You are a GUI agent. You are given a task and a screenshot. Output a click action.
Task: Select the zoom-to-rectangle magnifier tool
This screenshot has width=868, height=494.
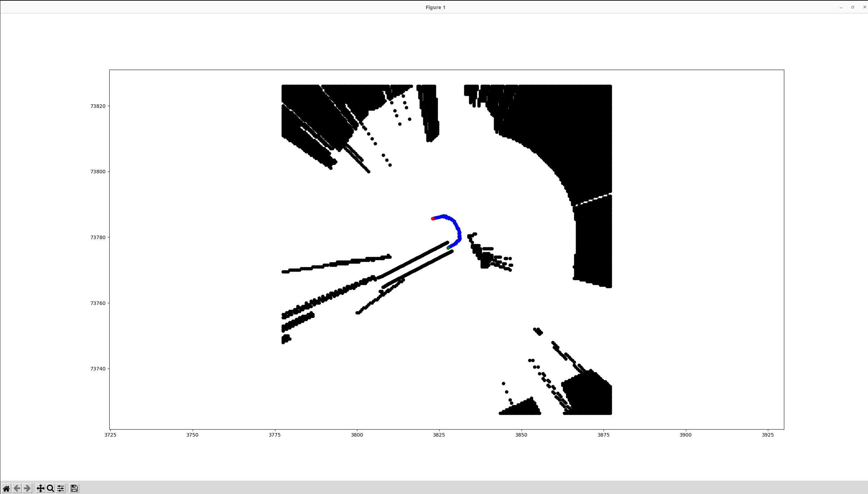[50, 488]
